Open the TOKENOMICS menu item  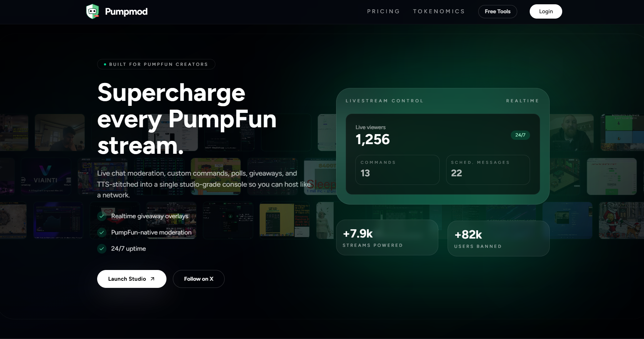(x=439, y=11)
